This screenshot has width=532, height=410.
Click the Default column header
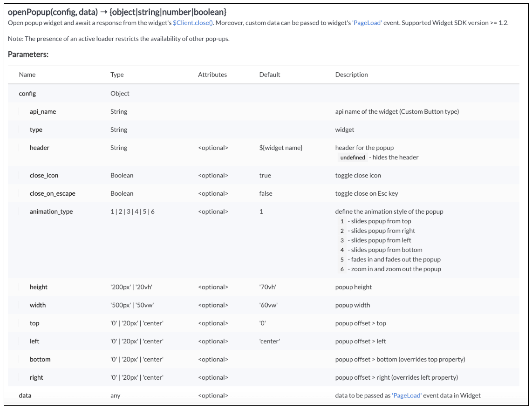tap(270, 75)
